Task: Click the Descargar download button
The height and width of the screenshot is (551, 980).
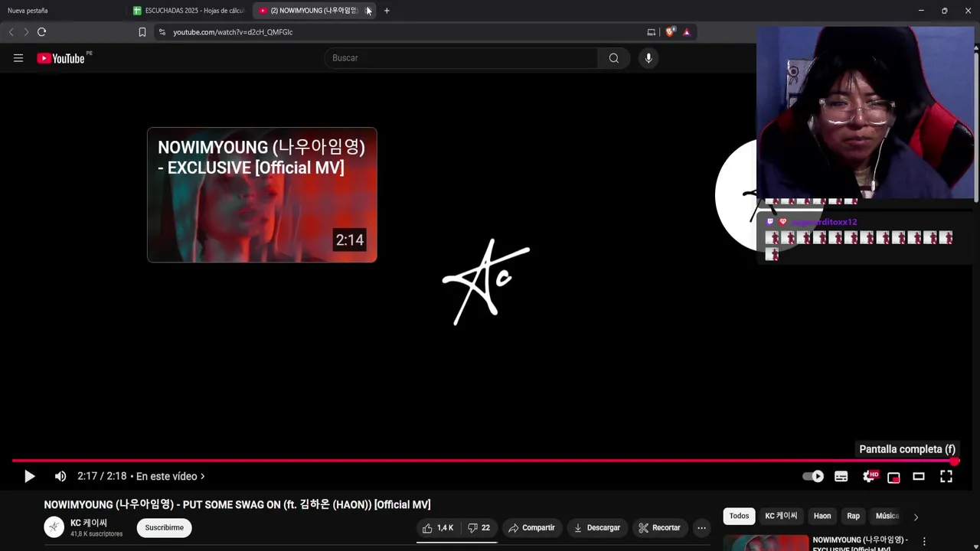Action: point(597,528)
